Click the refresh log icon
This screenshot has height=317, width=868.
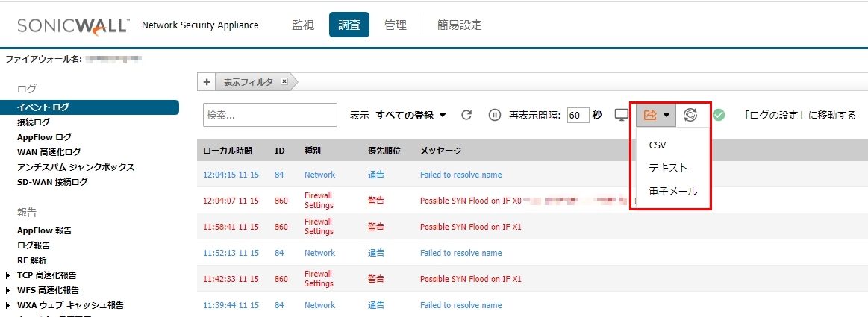(x=466, y=115)
